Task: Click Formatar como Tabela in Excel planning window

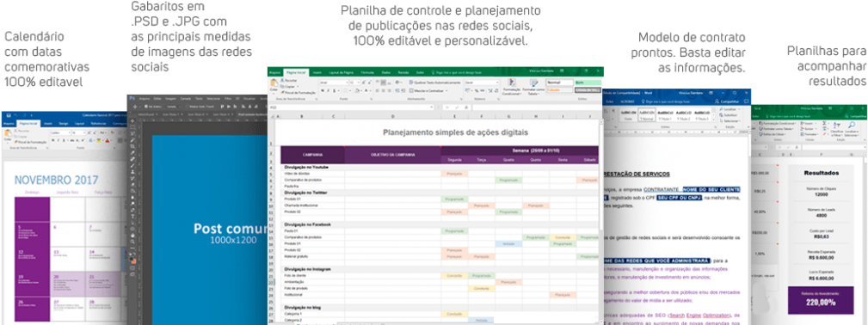Action: pos(533,87)
